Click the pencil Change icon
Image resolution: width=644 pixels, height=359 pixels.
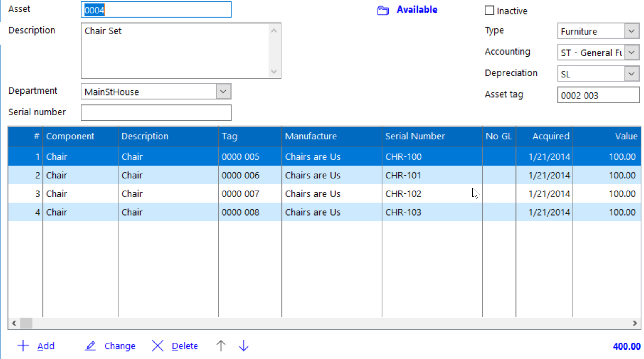[x=90, y=346]
